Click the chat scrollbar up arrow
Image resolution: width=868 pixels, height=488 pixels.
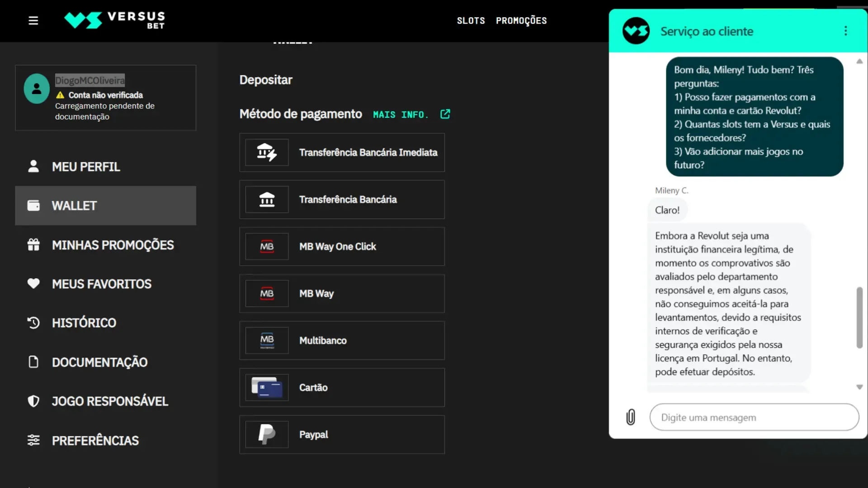tap(859, 61)
